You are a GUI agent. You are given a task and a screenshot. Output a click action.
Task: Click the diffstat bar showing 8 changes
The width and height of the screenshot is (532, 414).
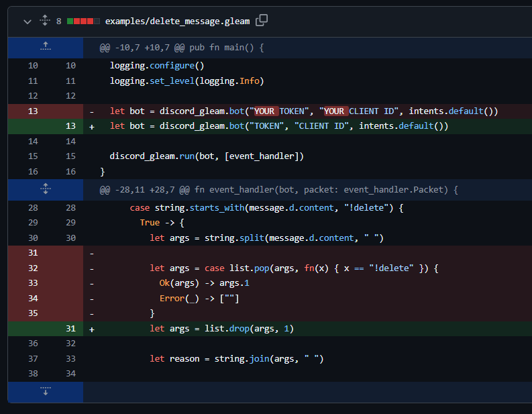point(83,21)
